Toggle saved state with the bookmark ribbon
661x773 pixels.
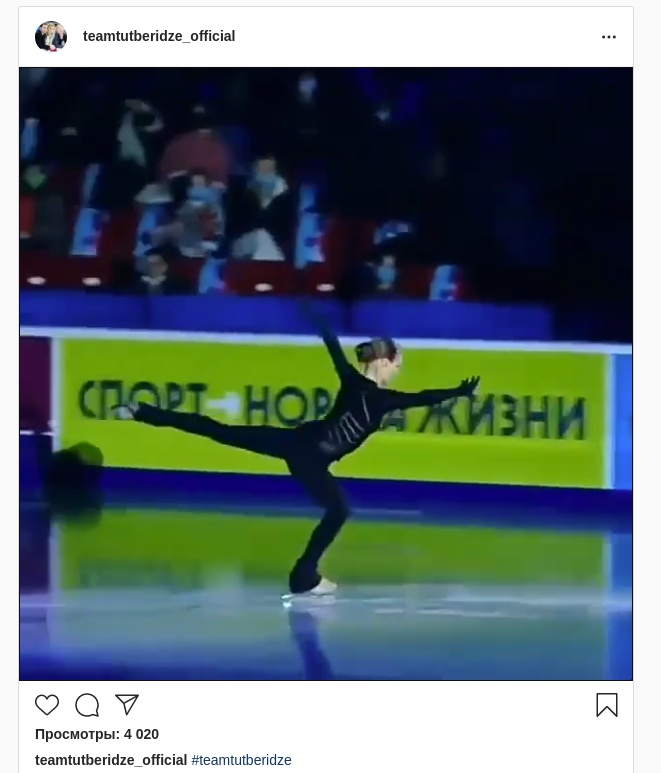[607, 705]
